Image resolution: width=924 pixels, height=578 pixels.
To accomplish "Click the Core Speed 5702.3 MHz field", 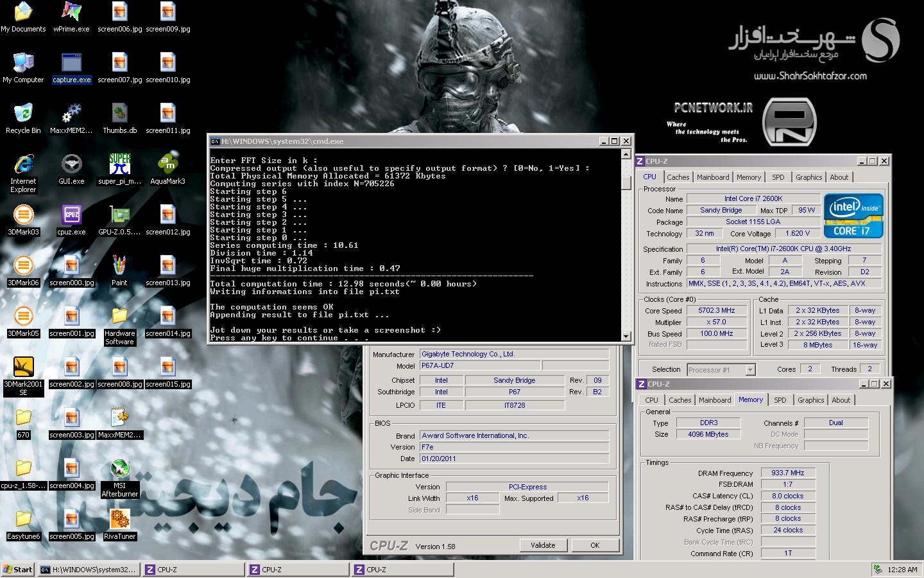I will [x=717, y=311].
